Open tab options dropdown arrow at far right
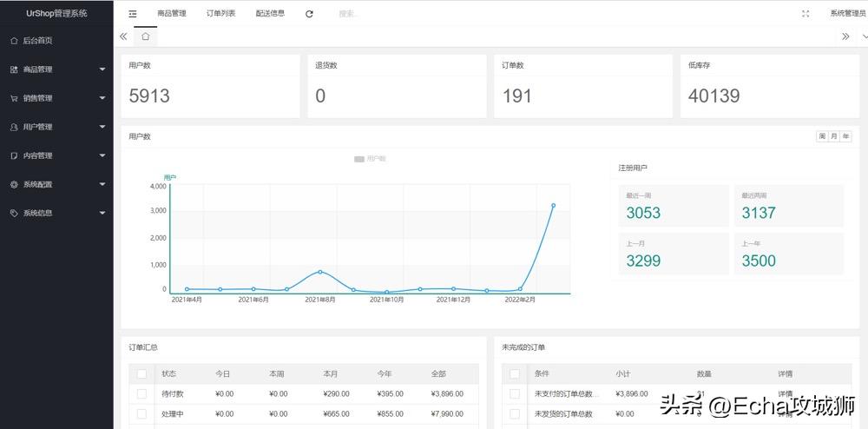868x429 pixels. [x=864, y=36]
